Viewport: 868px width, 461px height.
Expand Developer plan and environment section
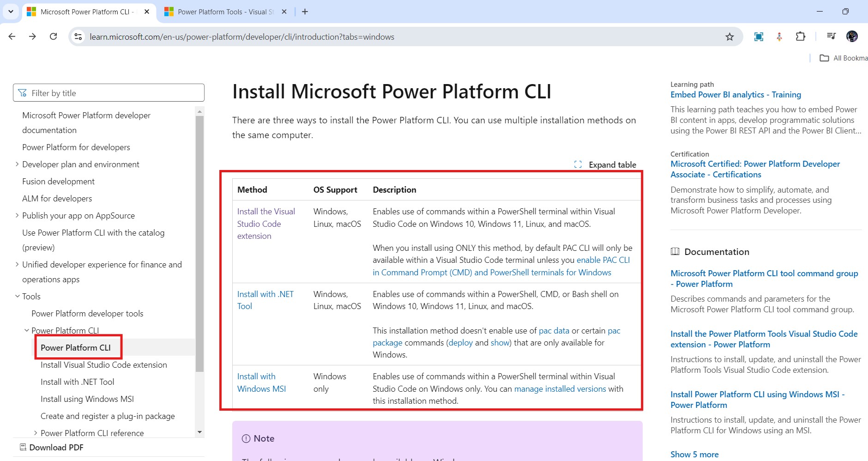point(17,164)
